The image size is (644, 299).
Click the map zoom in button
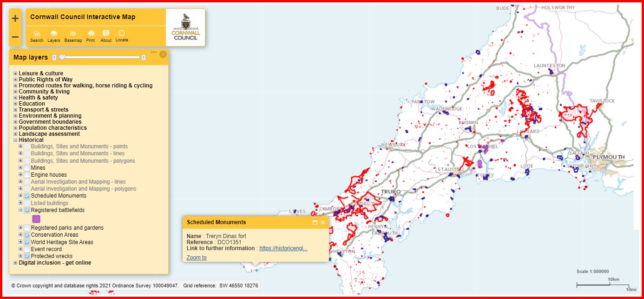(14, 18)
